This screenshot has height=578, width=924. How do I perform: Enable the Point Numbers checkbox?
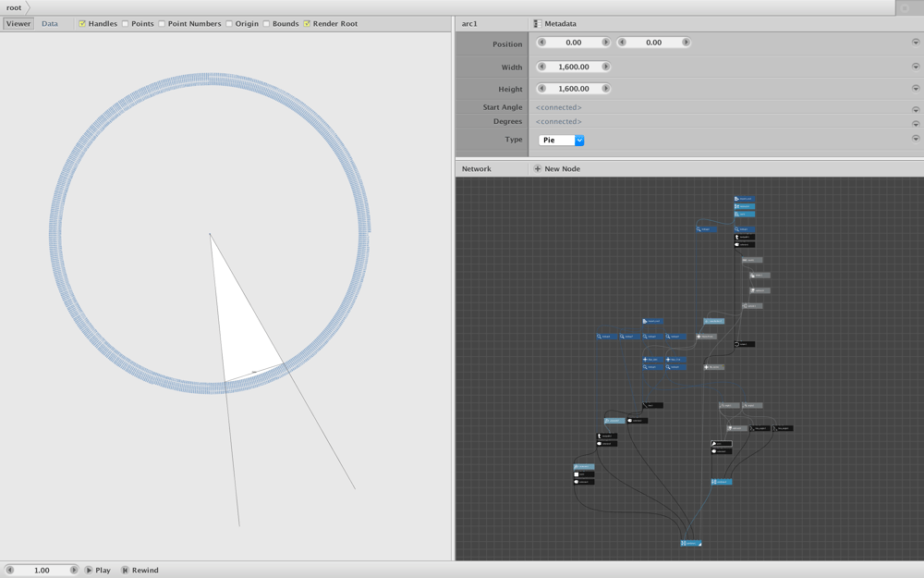point(162,24)
